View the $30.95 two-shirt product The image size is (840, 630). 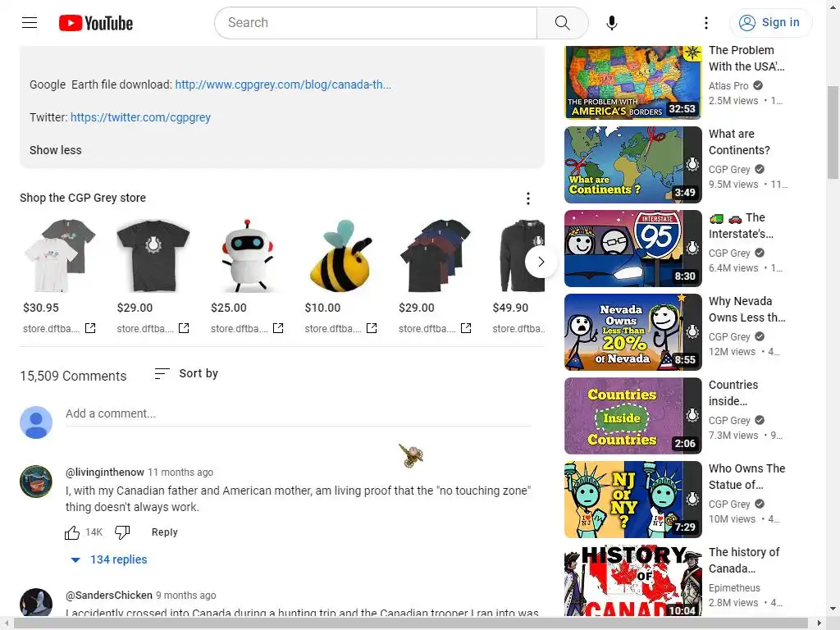(x=59, y=255)
